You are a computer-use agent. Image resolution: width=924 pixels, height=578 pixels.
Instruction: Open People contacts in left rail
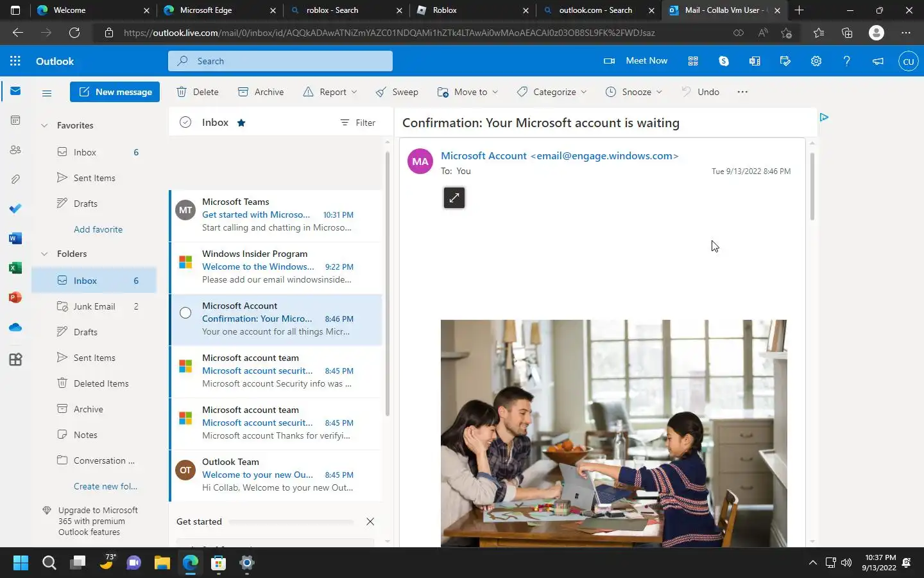[x=15, y=150]
